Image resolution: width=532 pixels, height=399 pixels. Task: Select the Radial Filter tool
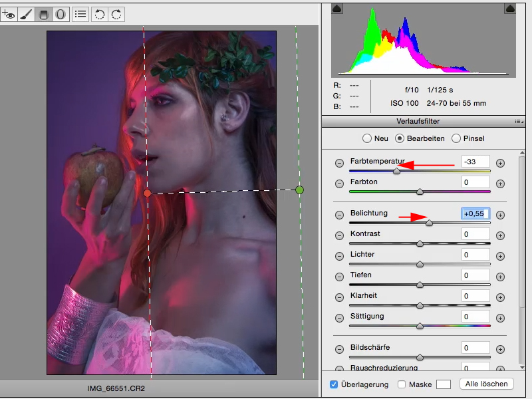[x=61, y=14]
